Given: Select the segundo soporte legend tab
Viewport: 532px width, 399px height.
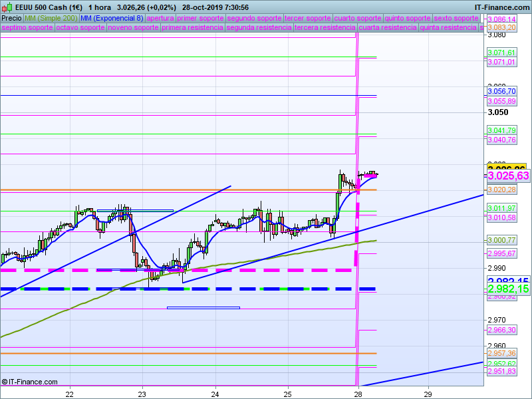Looking at the screenshot, I should pyautogui.click(x=255, y=19).
